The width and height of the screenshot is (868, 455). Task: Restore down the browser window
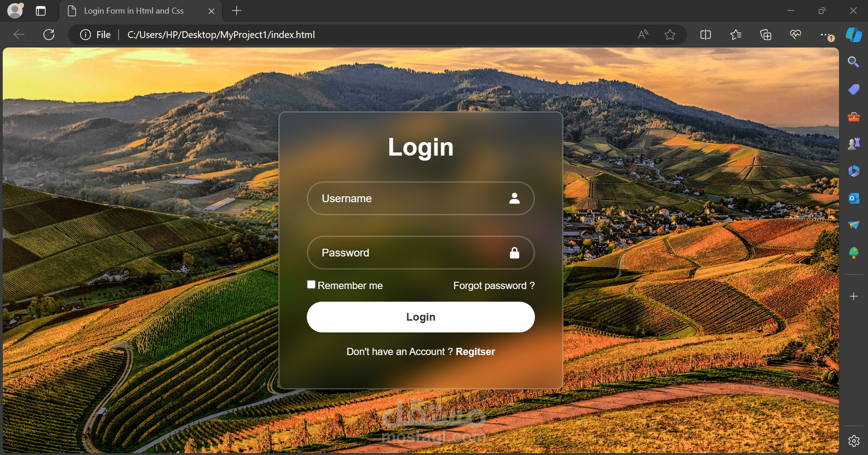coord(822,11)
